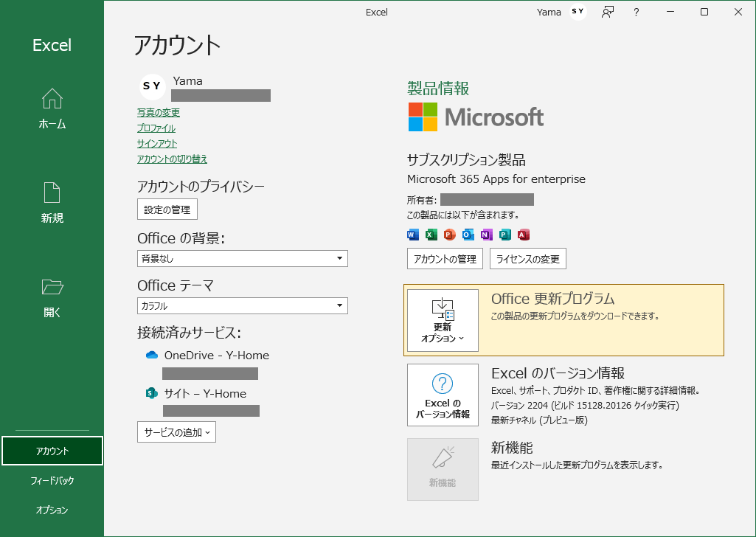Click the Microsoft logo
The width and height of the screenshot is (756, 537).
(476, 117)
